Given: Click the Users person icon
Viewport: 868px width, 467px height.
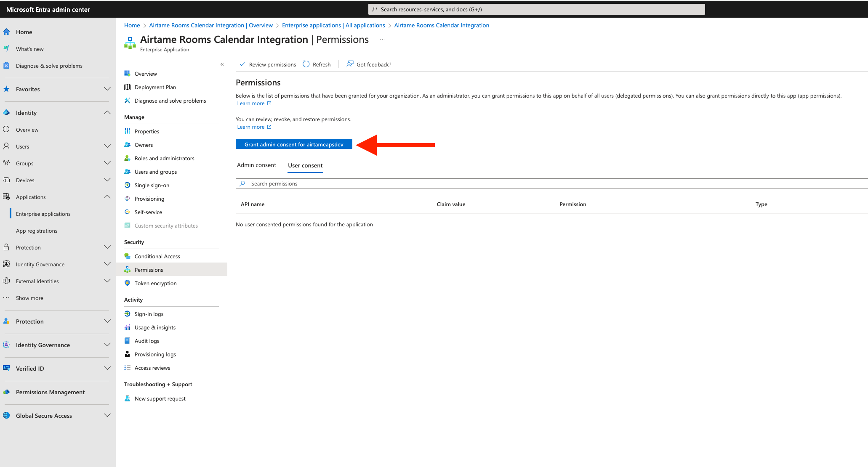Looking at the screenshot, I should click(6, 146).
